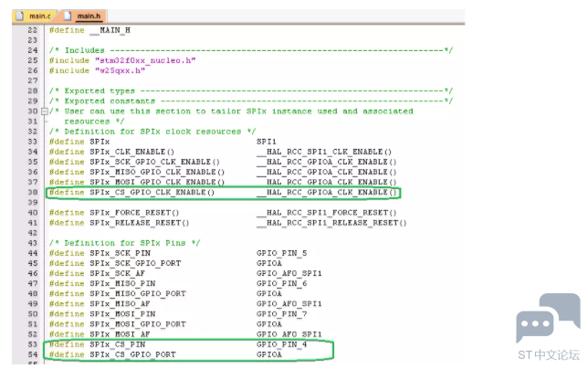Viewport: 588px width, 369px height.
Task: Click the ST forum chat bubble logo
Action: (x=548, y=318)
